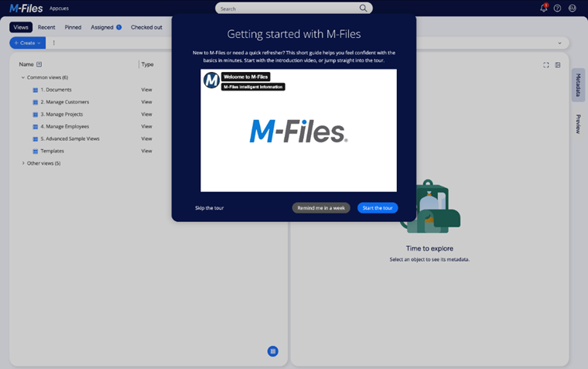Click the view icon for 3. Manage Projects

pyautogui.click(x=36, y=114)
